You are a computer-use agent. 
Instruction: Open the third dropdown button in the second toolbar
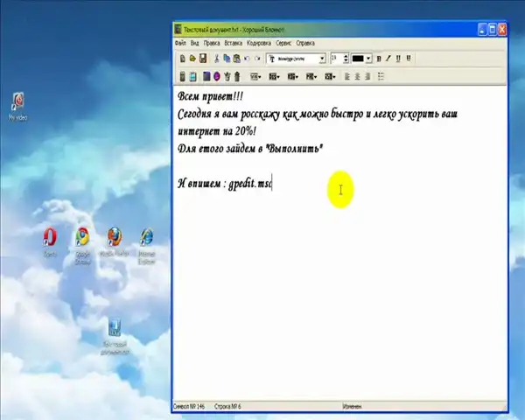[293, 77]
